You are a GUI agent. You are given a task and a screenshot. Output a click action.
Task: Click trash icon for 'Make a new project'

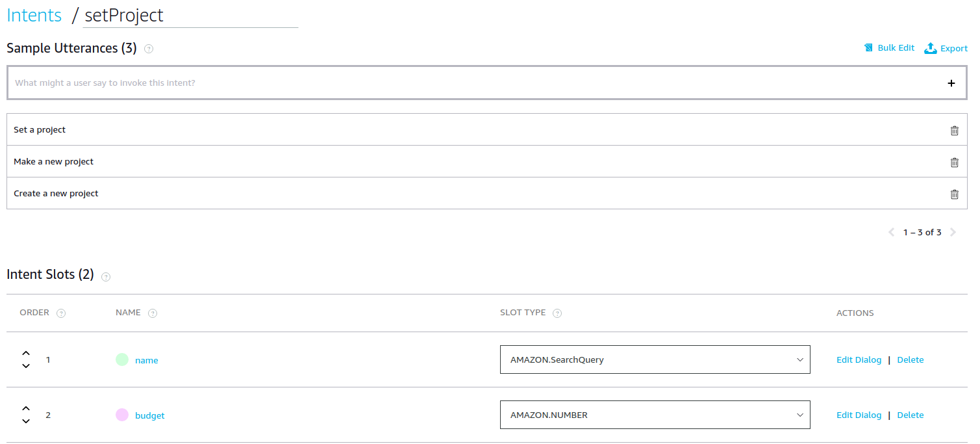954,162
